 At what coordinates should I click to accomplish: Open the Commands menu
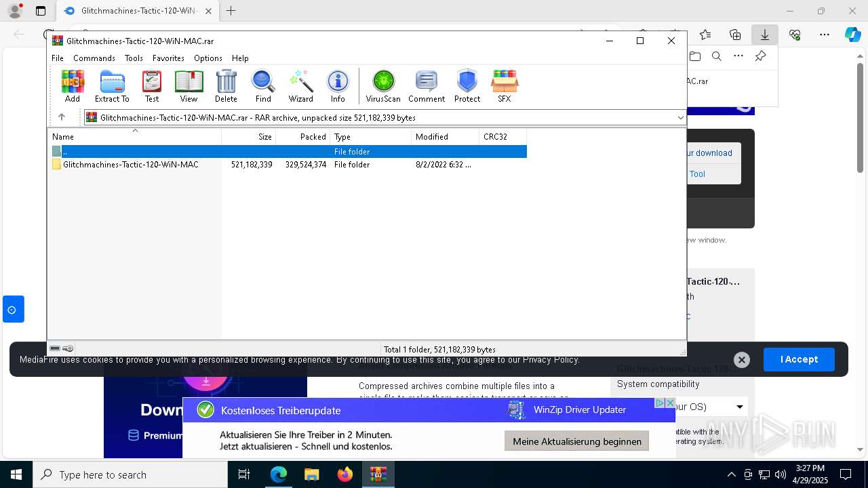coord(94,58)
